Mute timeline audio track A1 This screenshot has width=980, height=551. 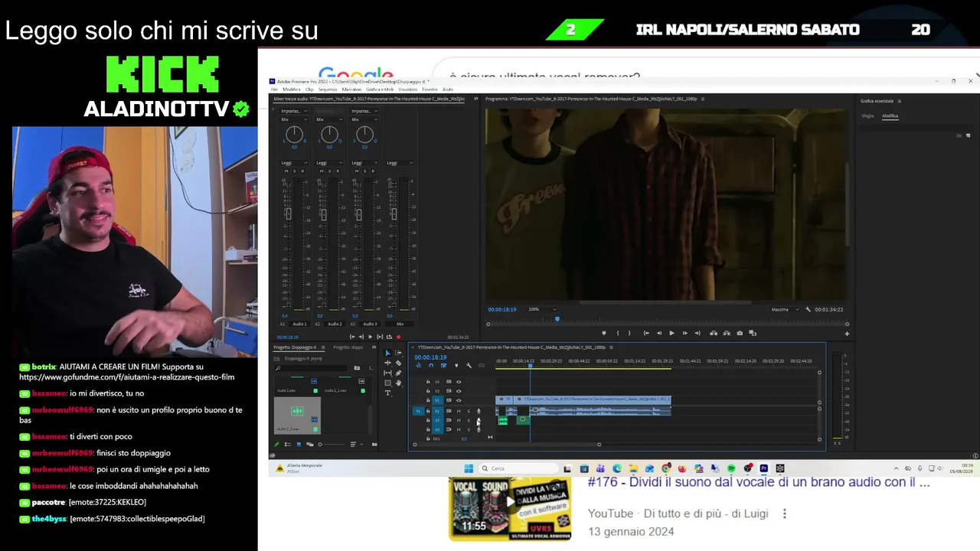tap(459, 411)
